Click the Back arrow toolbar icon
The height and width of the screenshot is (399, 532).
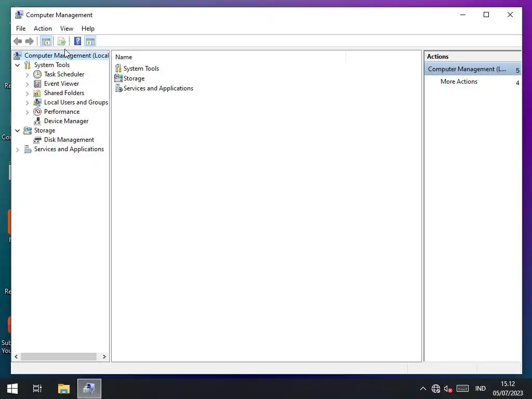coord(18,42)
